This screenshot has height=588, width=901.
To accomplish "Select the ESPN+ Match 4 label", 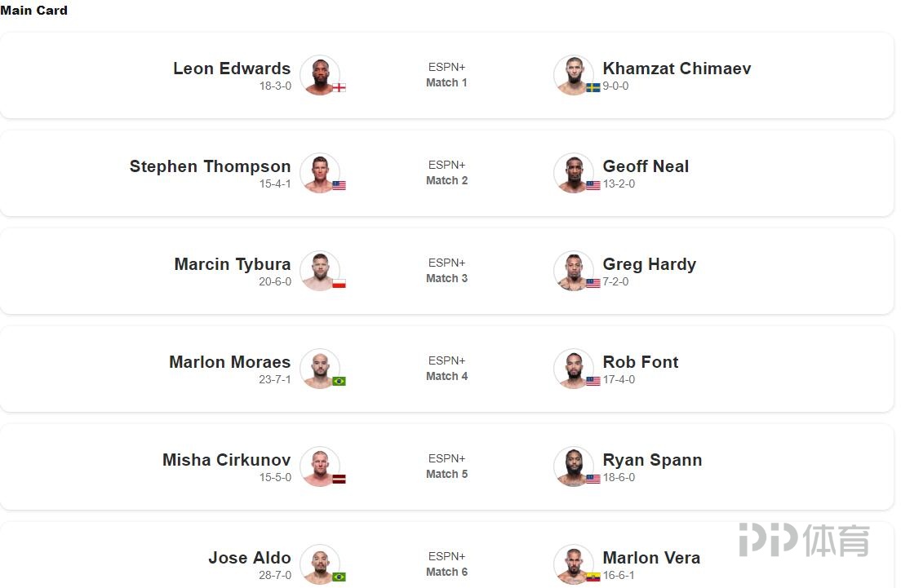I will pos(446,368).
